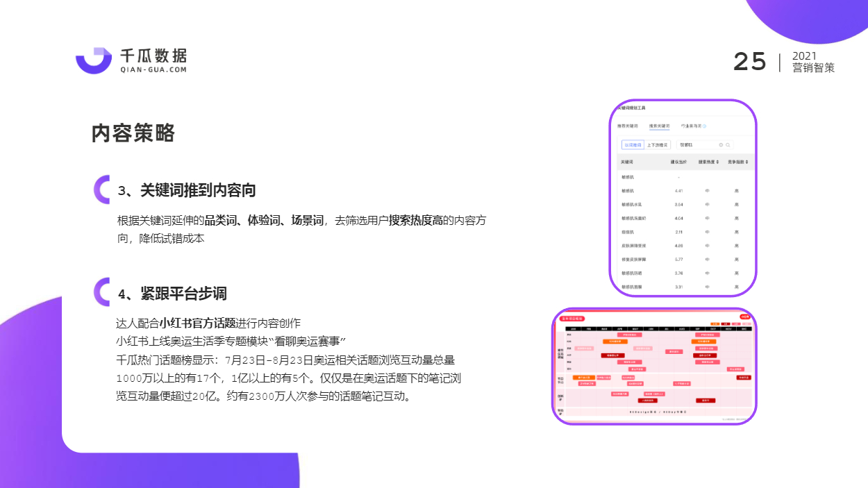
Task: Click the 3.31 bid value
Action: point(679,287)
